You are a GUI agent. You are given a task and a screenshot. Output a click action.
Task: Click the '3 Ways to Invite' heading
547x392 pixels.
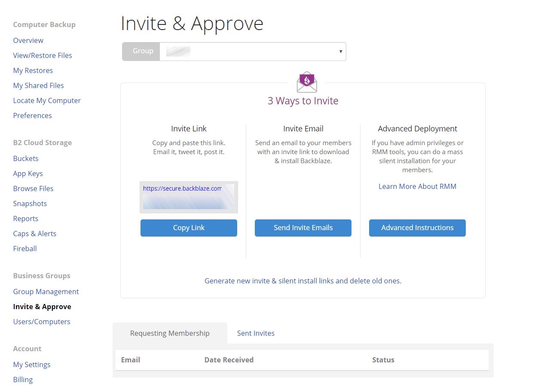(303, 101)
